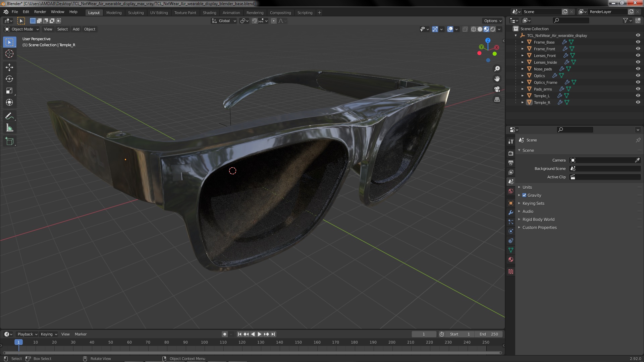Expand the Custom Properties panel
The image size is (644, 362).
pos(539,227)
